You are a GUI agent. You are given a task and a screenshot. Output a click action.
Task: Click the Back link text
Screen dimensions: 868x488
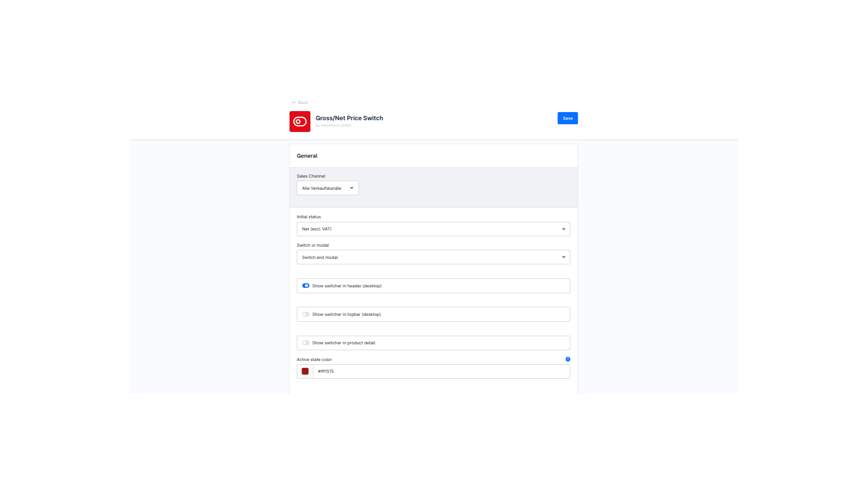coord(303,103)
